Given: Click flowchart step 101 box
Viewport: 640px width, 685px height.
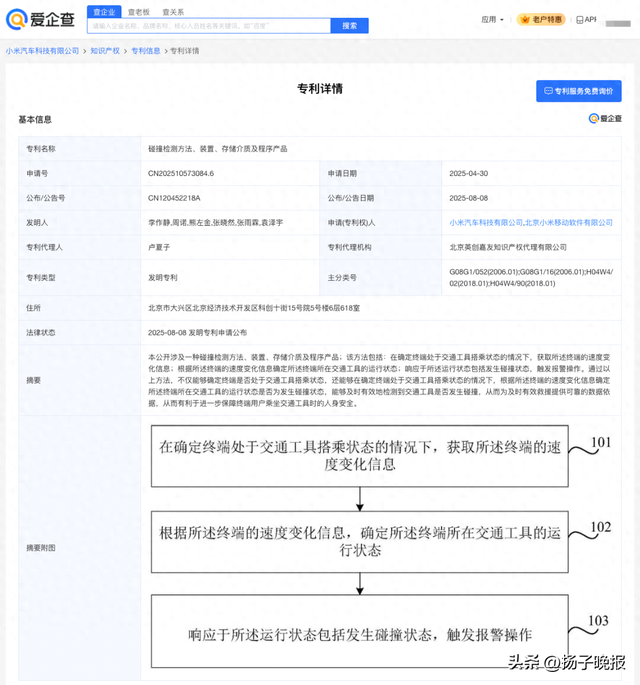Looking at the screenshot, I should point(360,456).
